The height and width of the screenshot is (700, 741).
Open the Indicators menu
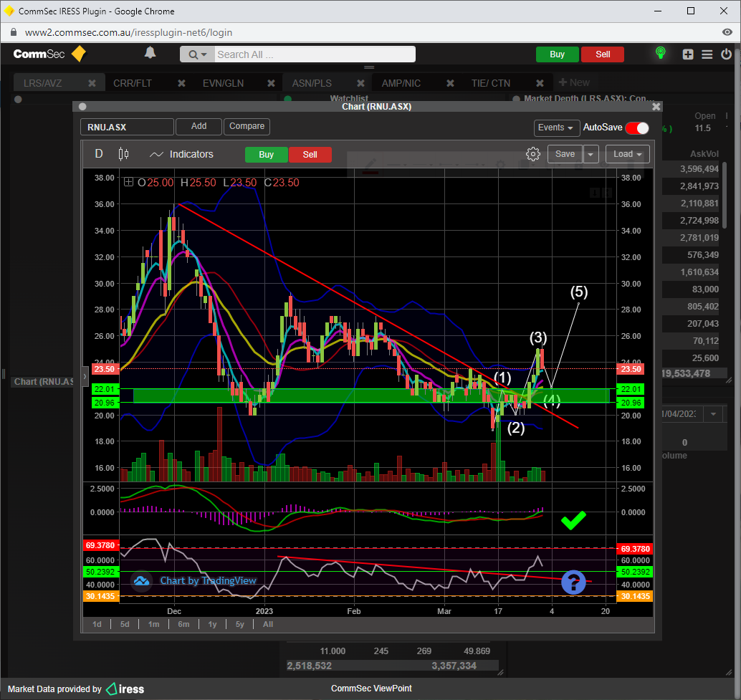[x=181, y=154]
